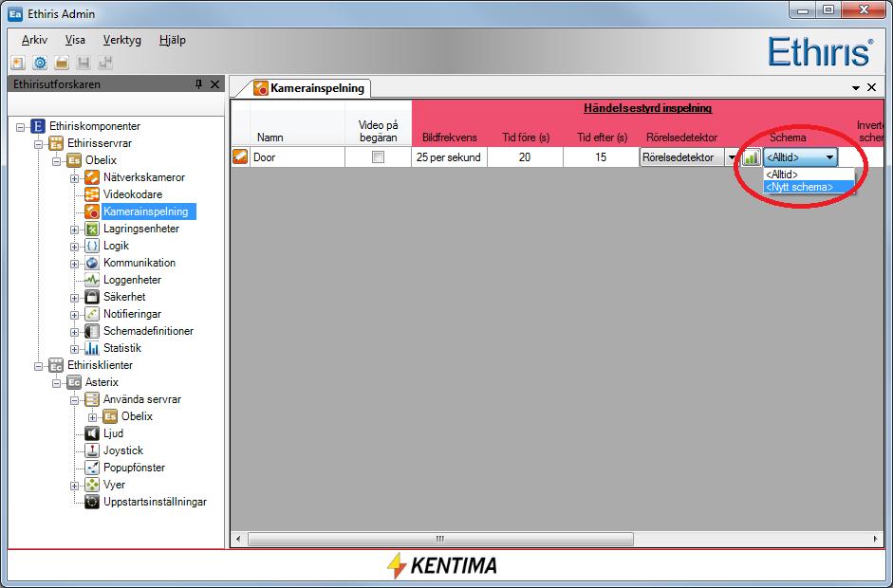Click the Statistik bar chart icon
The height and width of the screenshot is (588, 893).
[x=92, y=348]
